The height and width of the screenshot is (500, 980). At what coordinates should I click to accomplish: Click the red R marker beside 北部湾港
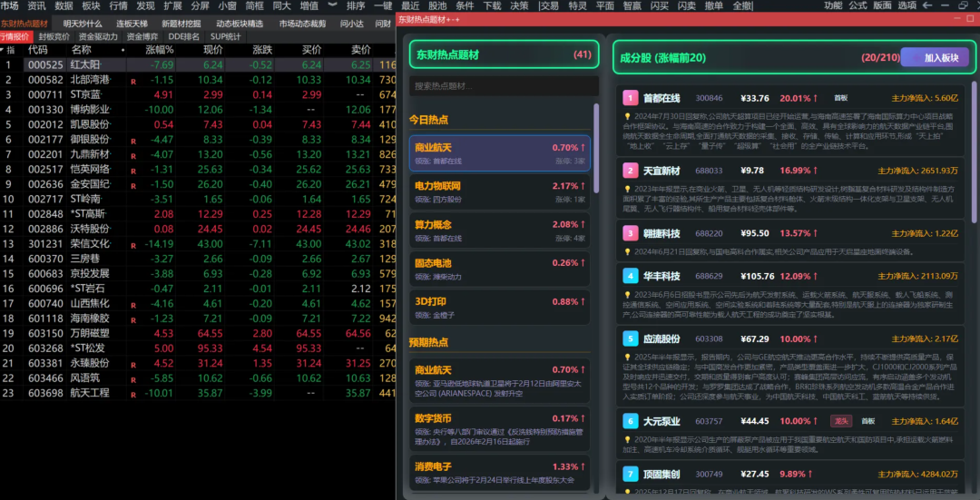tap(133, 81)
